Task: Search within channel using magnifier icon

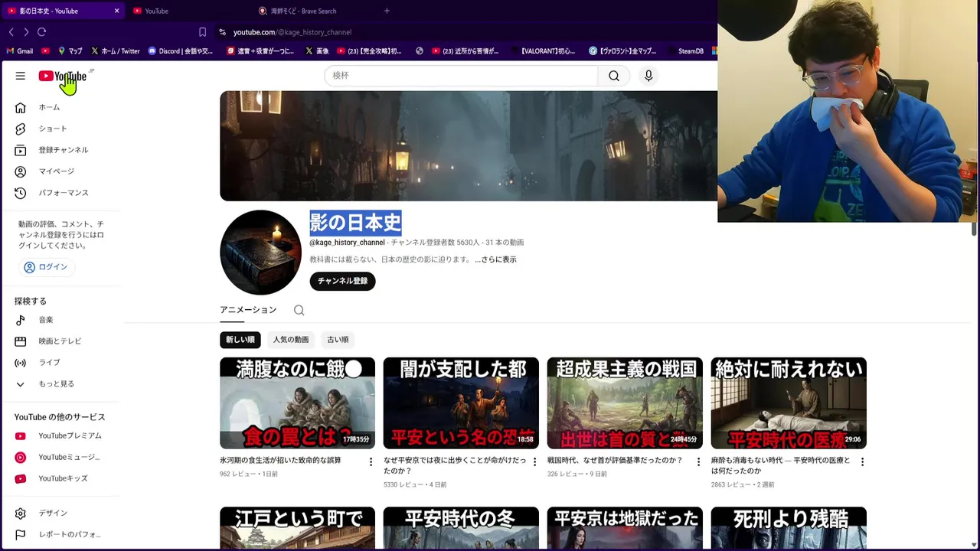Action: [299, 310]
